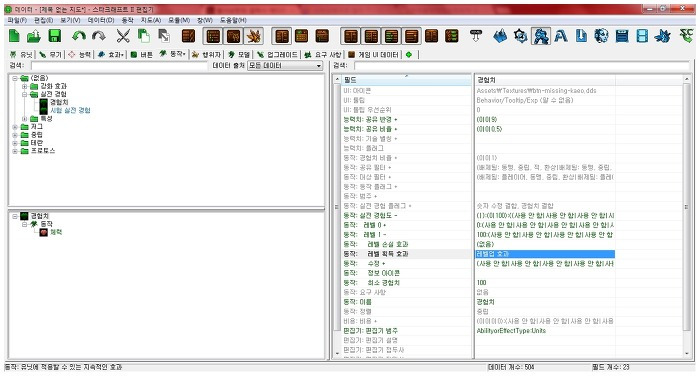Screen dimensions: 700x376
Task: Click the brown table with pencil icon
Action: [x=188, y=36]
